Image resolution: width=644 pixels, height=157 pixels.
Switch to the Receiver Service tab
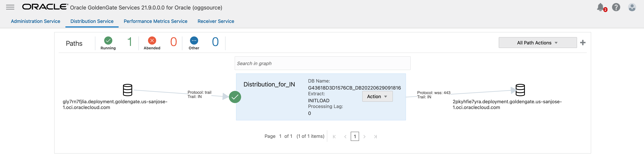click(216, 21)
